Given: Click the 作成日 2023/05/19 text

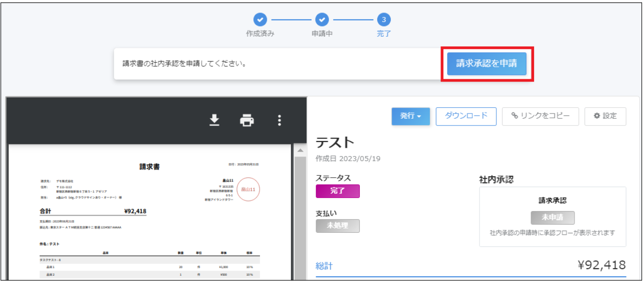Looking at the screenshot, I should [348, 158].
